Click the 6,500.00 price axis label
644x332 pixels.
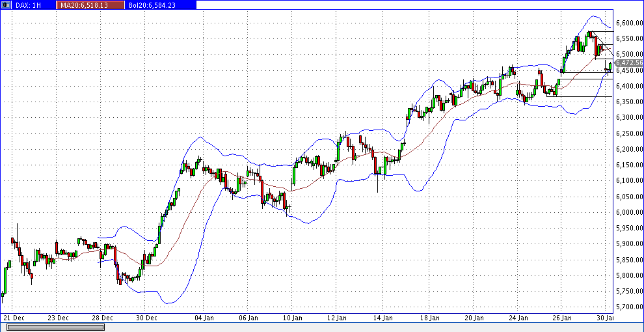pos(629,54)
